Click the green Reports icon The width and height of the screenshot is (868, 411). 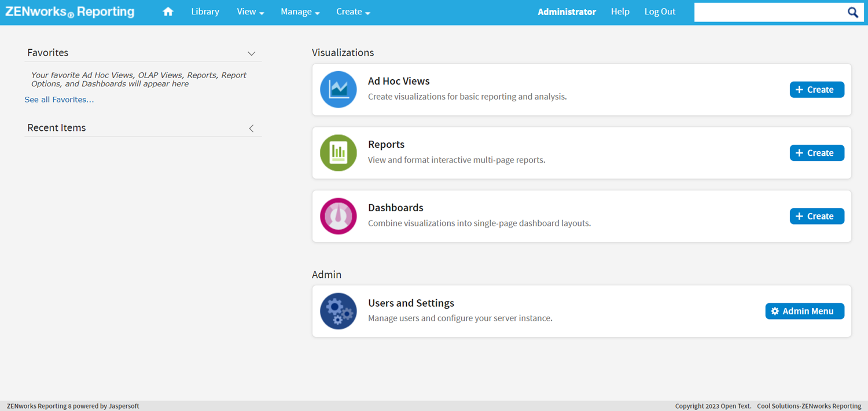click(339, 153)
